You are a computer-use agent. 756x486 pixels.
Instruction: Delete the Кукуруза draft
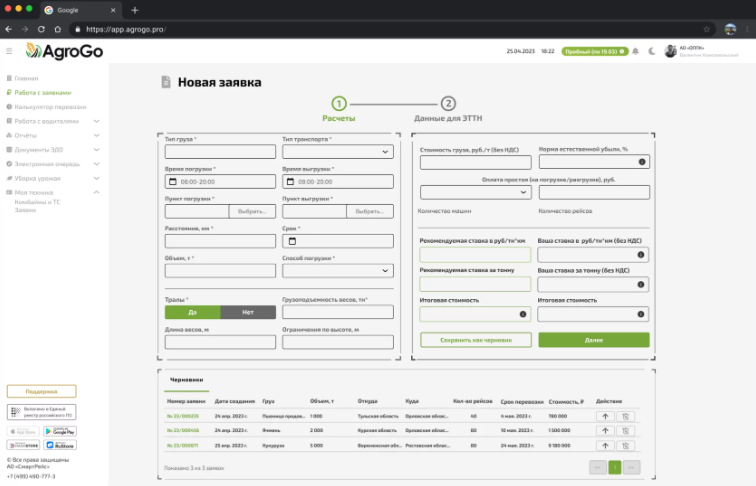pyautogui.click(x=626, y=446)
